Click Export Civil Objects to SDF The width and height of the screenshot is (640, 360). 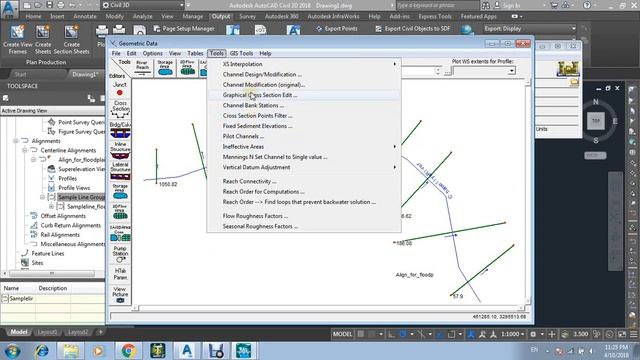tap(413, 29)
